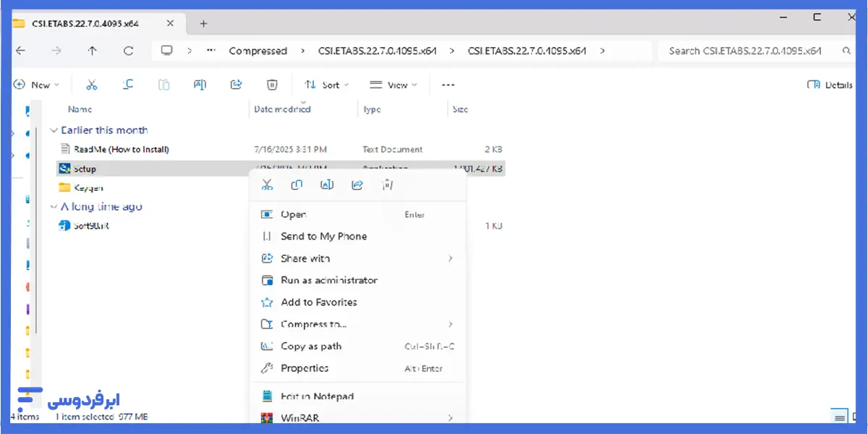
Task: Select Add to Favorites
Action: [358, 302]
